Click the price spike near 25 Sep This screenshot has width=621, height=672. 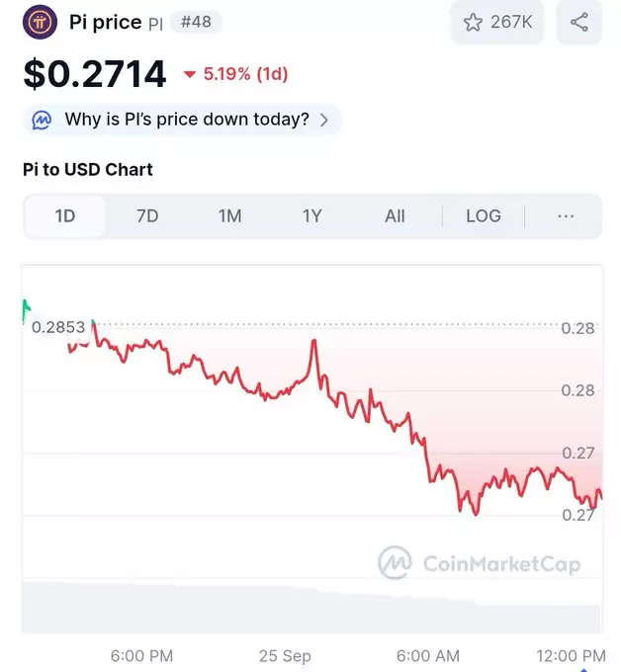(x=314, y=343)
